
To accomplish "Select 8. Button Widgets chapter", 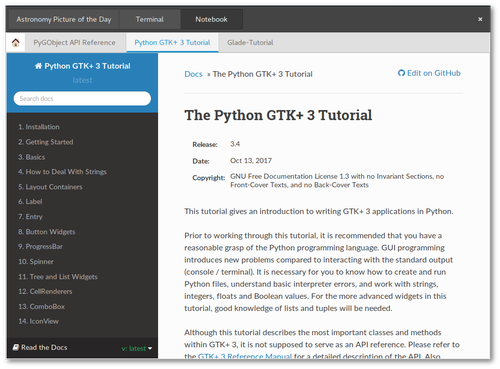I will coord(47,232).
